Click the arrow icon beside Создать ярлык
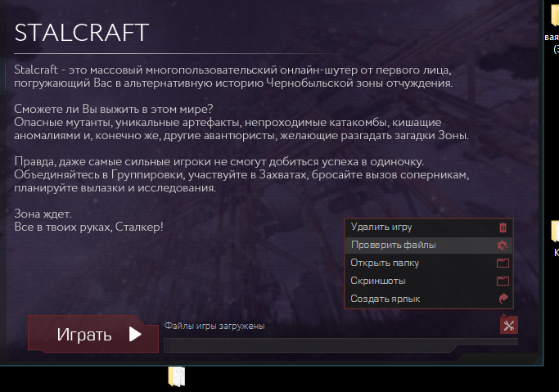This screenshot has width=559, height=392. click(503, 298)
